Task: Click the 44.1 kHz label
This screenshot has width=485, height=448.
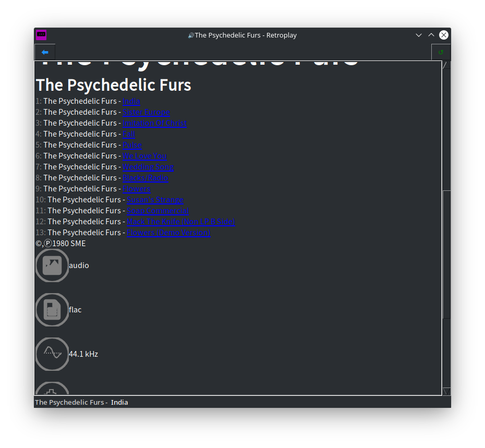Action: coord(83,354)
